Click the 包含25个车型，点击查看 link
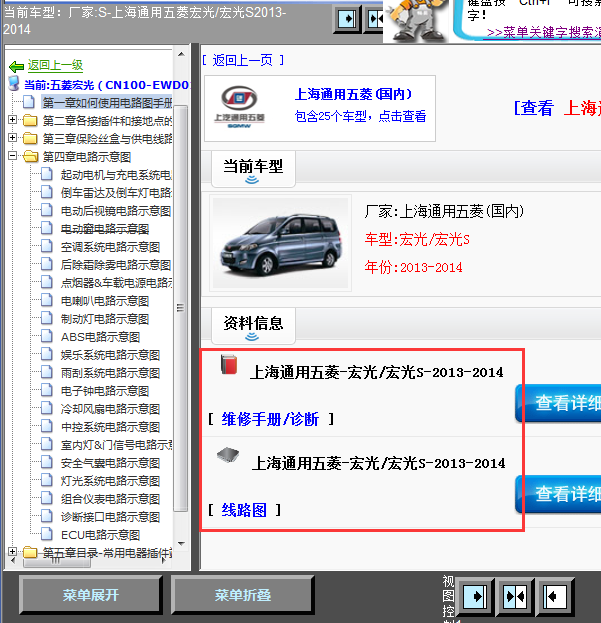Viewport: 601px width, 623px height. [360, 116]
